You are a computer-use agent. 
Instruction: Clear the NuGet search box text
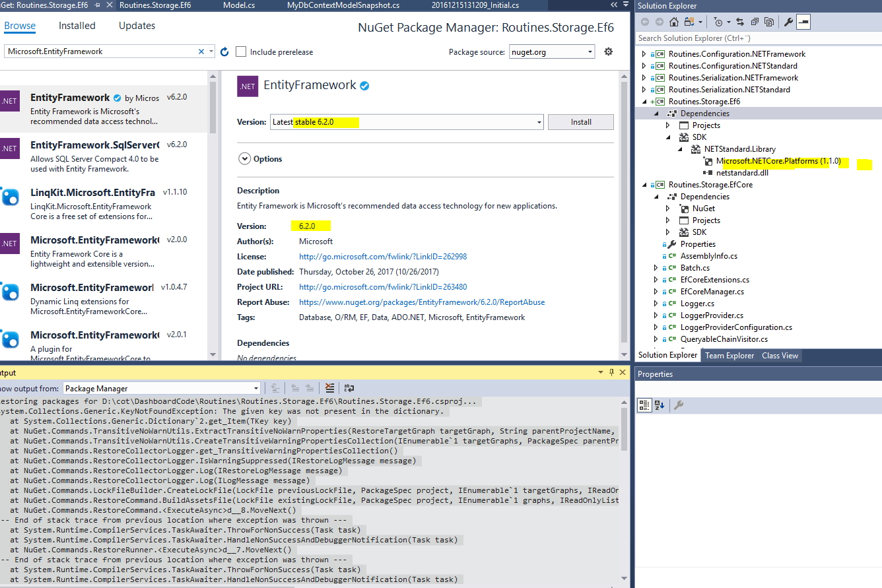coord(202,51)
